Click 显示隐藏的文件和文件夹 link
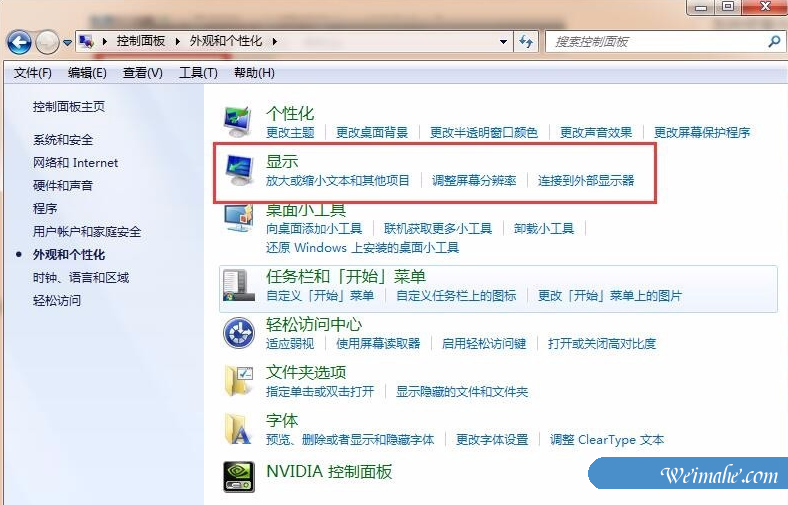The width and height of the screenshot is (788, 505). pyautogui.click(x=462, y=391)
